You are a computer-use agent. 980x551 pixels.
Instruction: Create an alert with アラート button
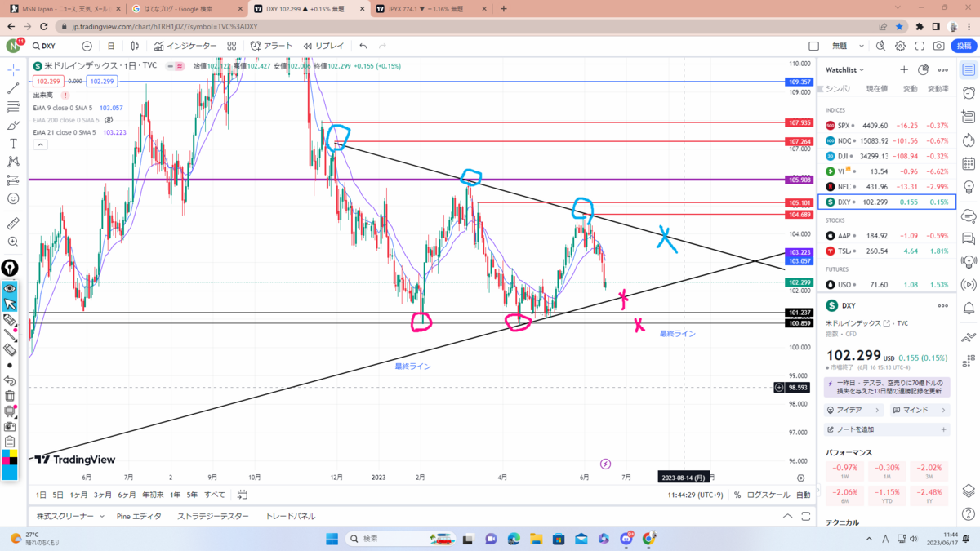271,47
